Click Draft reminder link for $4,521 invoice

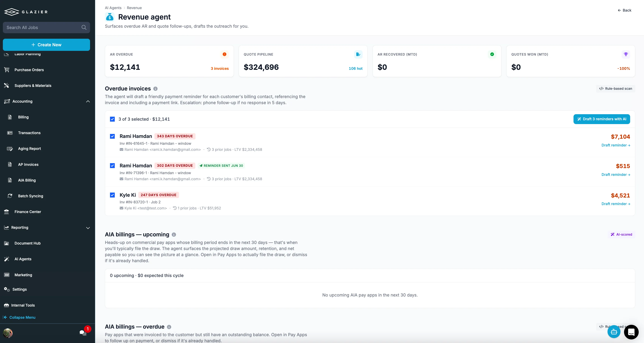coord(616,204)
